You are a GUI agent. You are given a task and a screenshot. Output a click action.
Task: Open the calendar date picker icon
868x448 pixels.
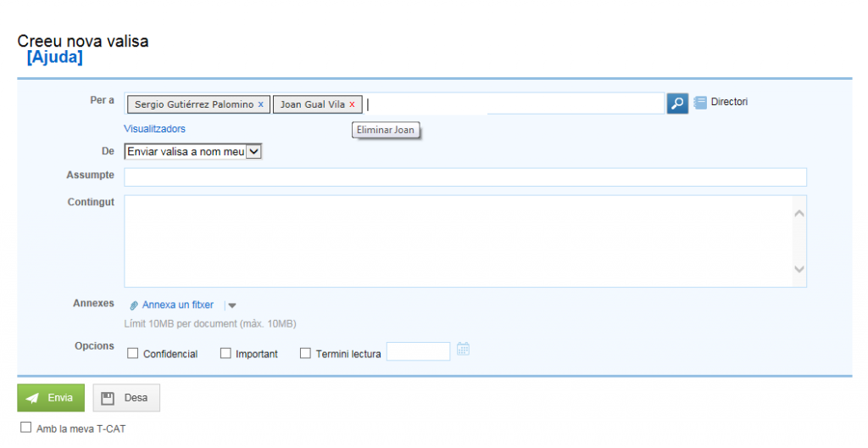click(463, 349)
